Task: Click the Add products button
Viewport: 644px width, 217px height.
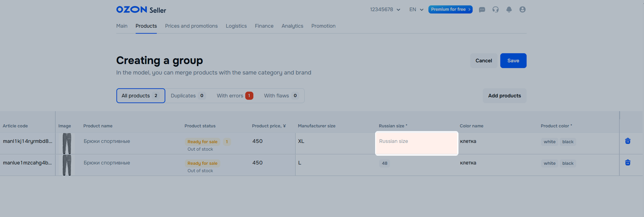Action: (504, 96)
